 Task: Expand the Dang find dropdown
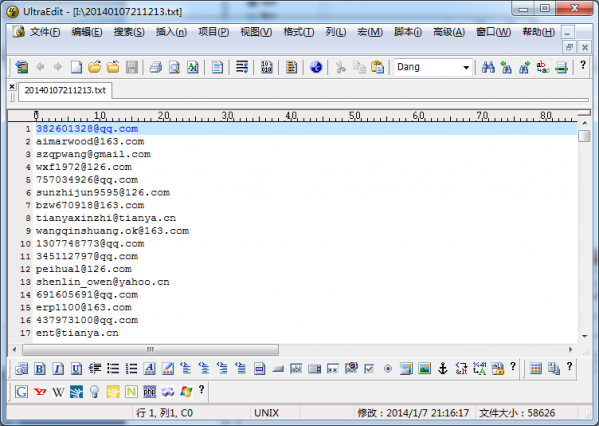coord(466,68)
